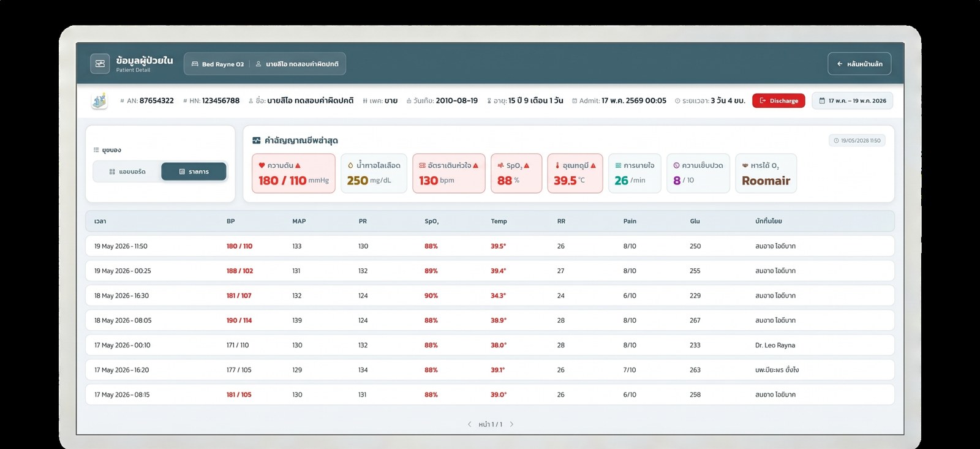Screen dimensions: 980x449
Task: Click the Roomair oxygen therapy card
Action: click(766, 173)
